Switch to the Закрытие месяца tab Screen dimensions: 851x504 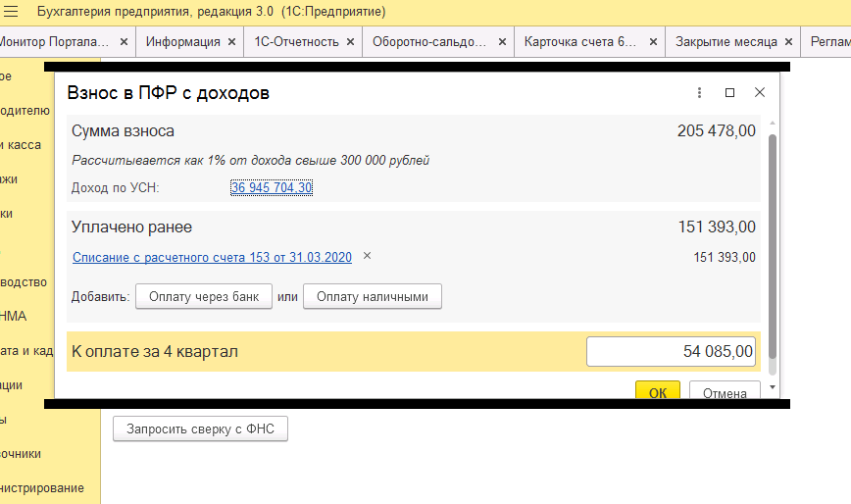pos(726,42)
